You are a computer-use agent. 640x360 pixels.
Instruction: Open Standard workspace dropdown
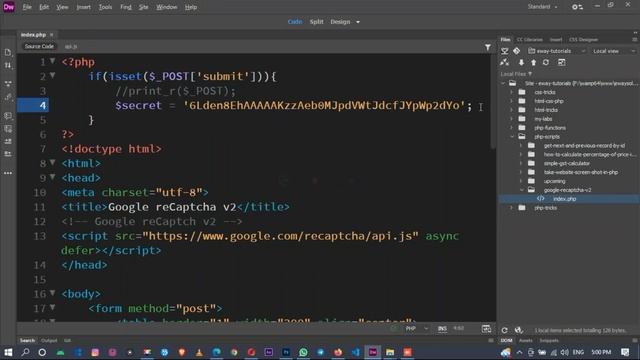click(x=542, y=7)
